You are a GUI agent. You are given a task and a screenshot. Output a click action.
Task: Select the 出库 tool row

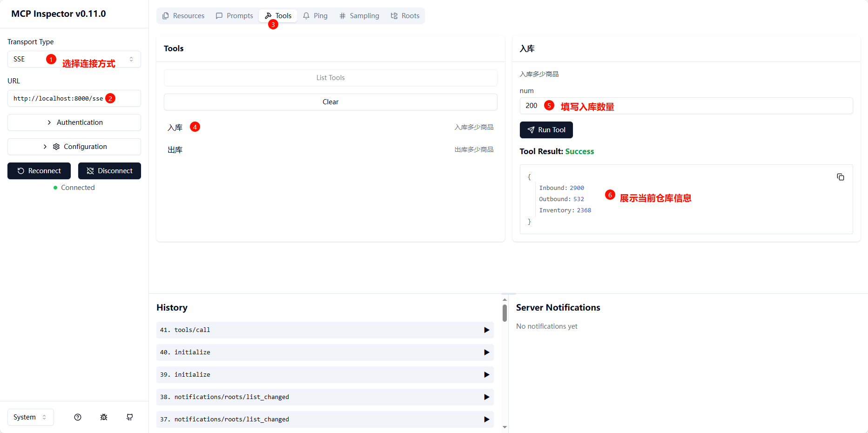330,149
